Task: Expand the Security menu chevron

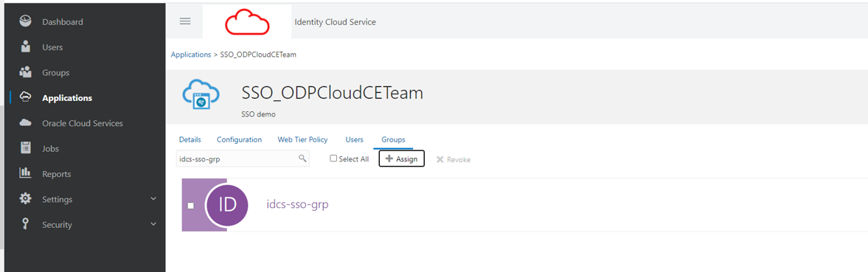Action: 153,224
